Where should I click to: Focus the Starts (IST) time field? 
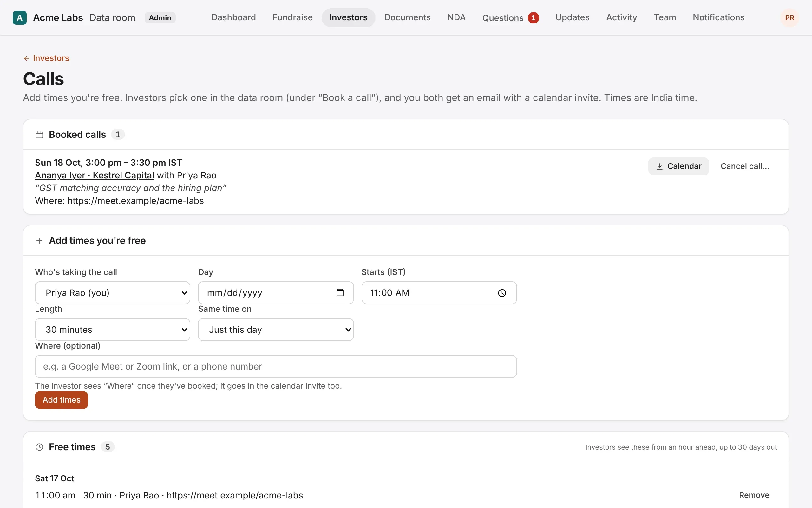tap(439, 293)
